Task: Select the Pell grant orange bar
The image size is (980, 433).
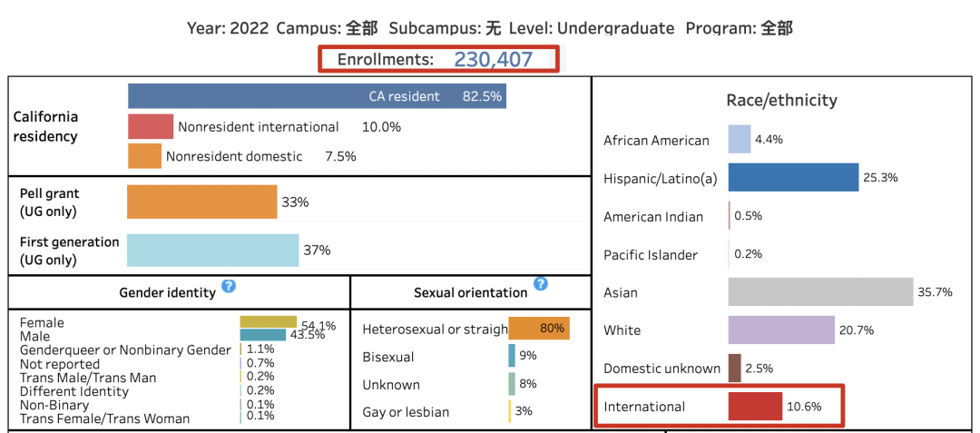Action: tap(201, 202)
